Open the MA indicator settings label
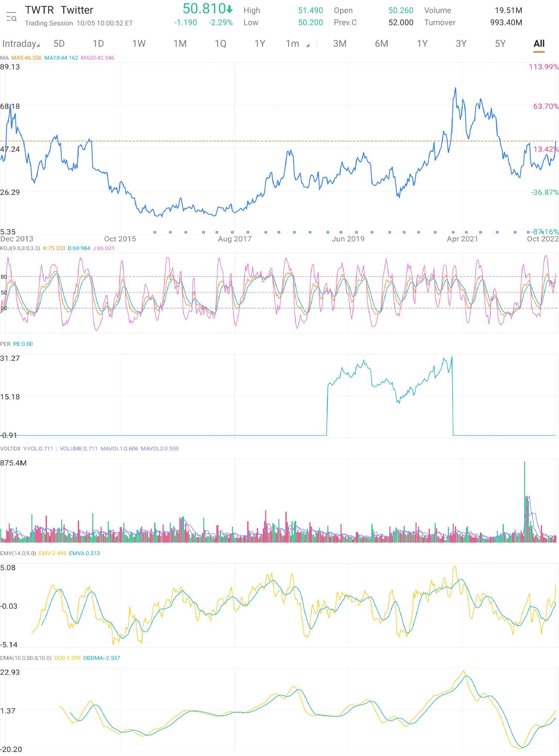Image resolution: width=559 pixels, height=756 pixels. (4, 58)
